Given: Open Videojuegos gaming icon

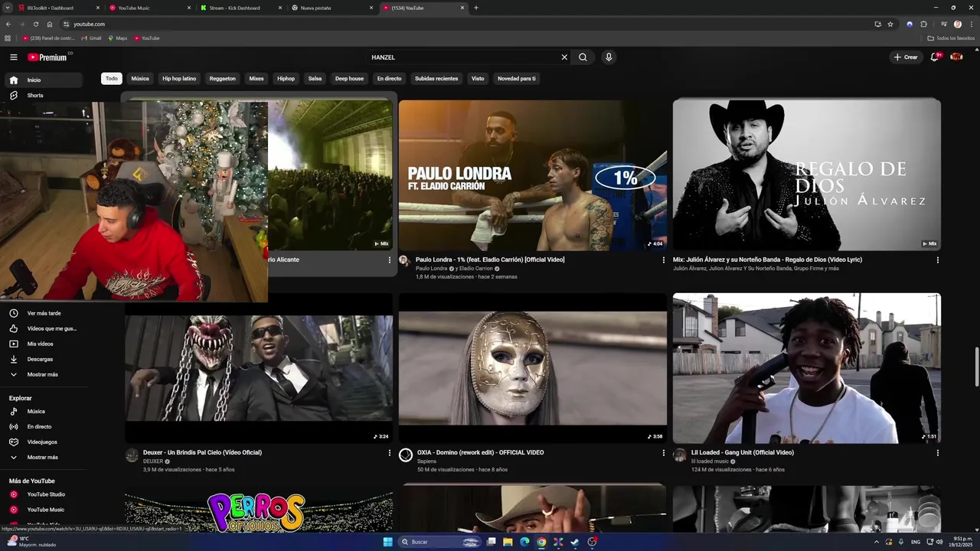Looking at the screenshot, I should click(13, 442).
